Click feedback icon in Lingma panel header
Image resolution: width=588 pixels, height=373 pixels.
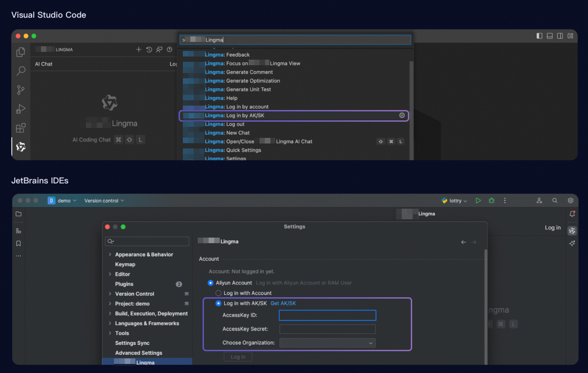click(x=159, y=49)
